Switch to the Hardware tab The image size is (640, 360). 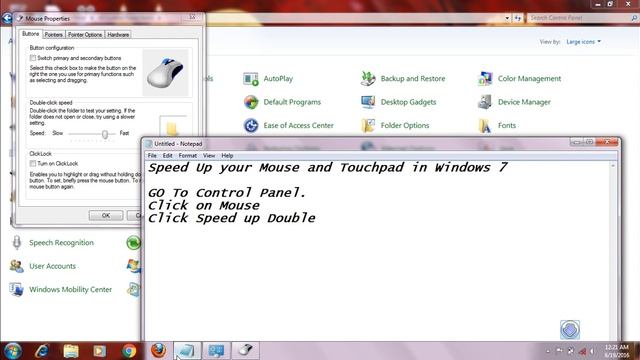(118, 35)
